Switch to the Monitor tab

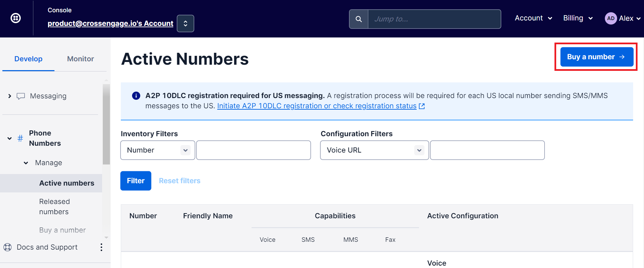point(80,59)
